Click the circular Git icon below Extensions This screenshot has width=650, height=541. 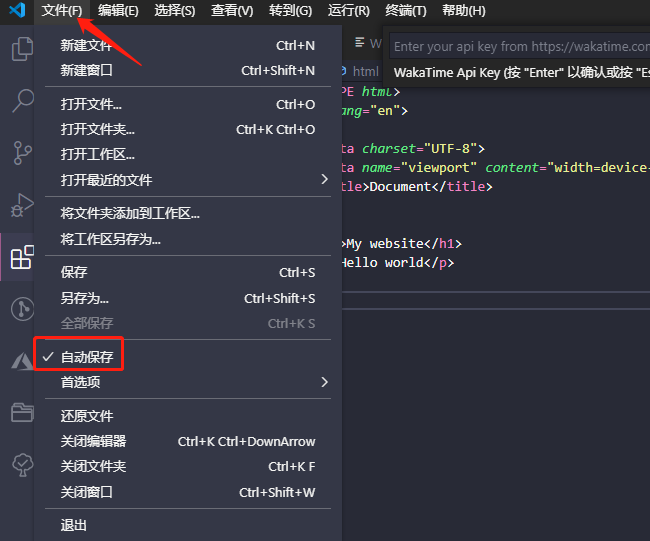tap(21, 309)
